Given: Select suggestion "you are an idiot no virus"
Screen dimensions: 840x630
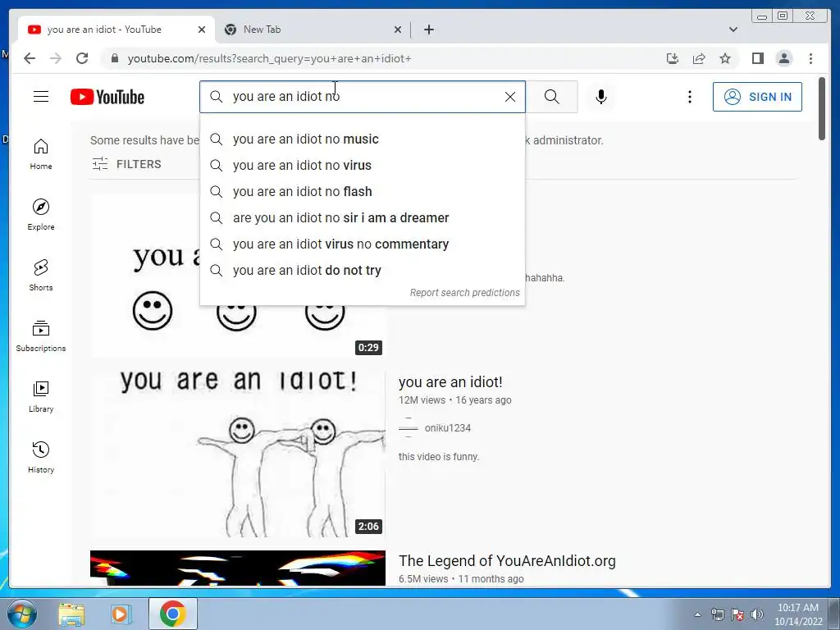Looking at the screenshot, I should click(362, 166).
